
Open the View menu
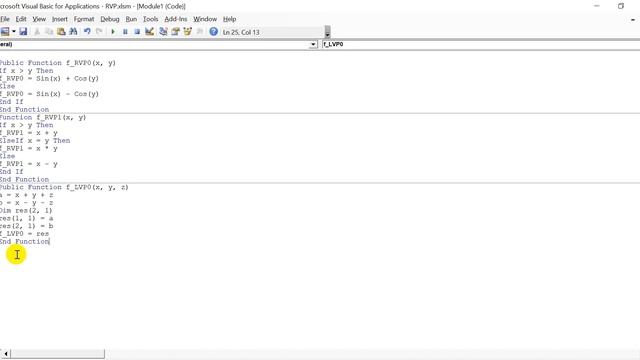[39, 19]
